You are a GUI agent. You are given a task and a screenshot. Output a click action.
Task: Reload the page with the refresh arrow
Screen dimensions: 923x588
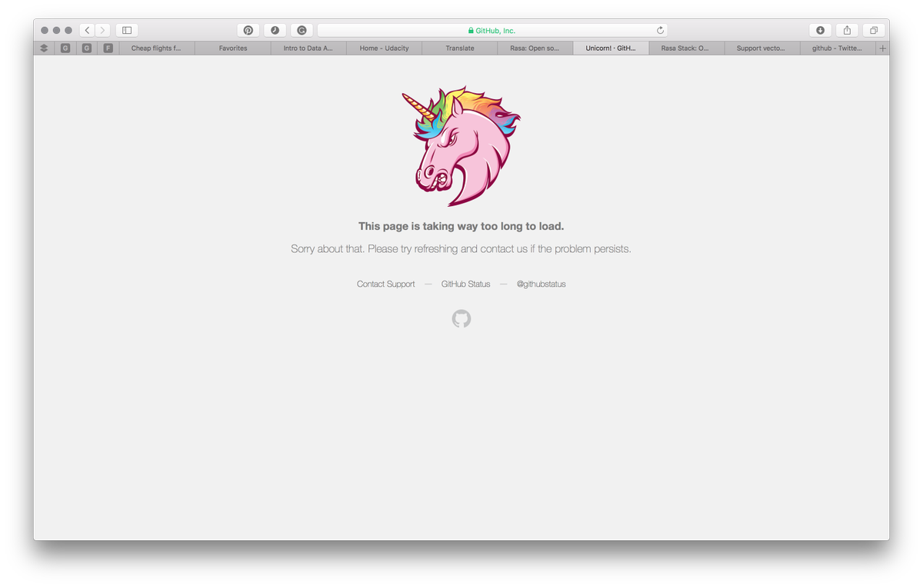click(660, 31)
